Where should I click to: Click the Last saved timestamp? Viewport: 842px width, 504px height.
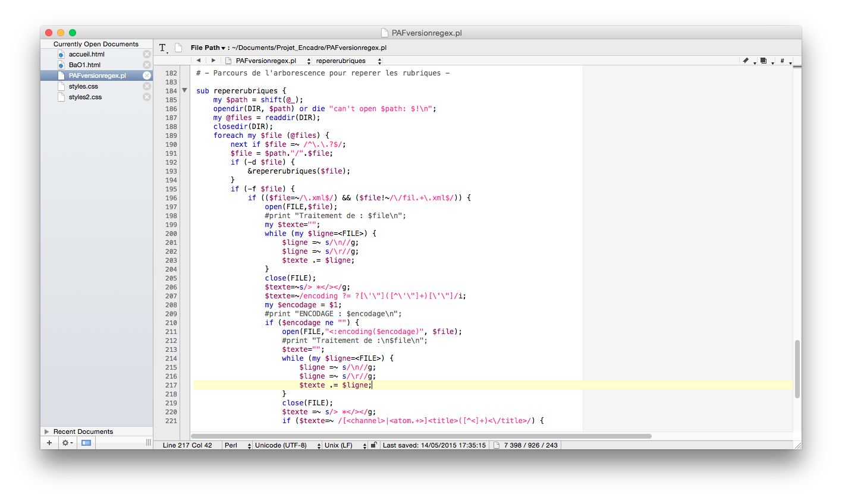[434, 445]
